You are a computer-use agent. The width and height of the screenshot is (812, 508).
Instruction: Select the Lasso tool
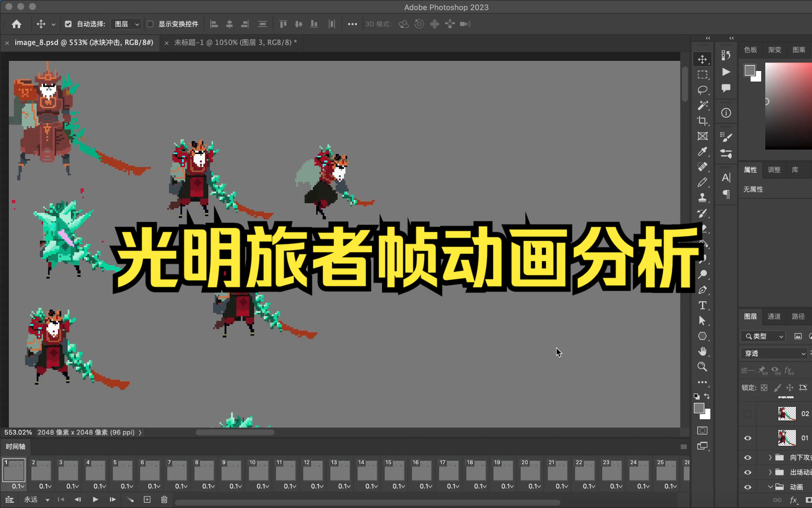pyautogui.click(x=702, y=90)
